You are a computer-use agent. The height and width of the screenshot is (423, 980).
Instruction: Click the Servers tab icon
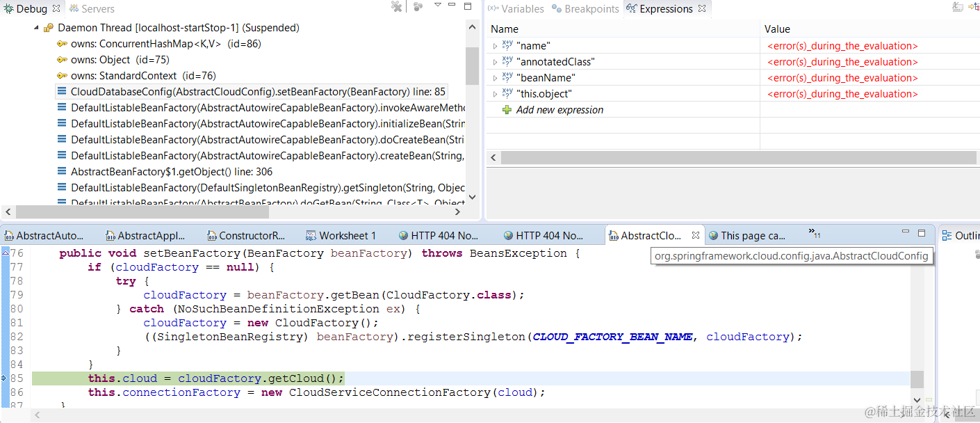pyautogui.click(x=74, y=9)
